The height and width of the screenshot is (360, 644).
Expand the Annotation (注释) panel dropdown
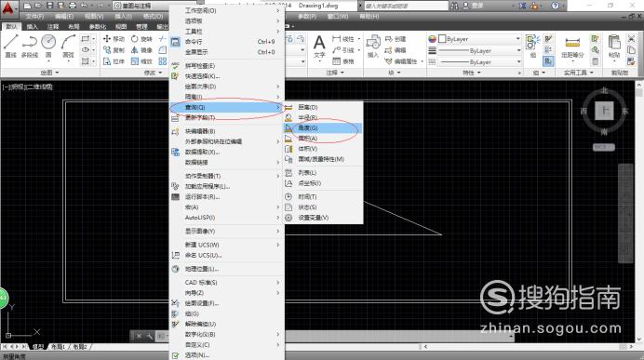[336, 73]
